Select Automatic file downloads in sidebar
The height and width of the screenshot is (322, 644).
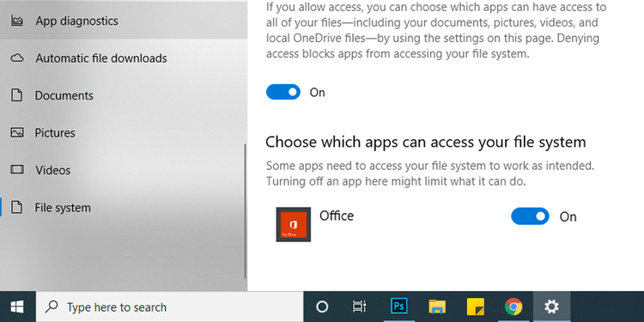[x=123, y=58]
